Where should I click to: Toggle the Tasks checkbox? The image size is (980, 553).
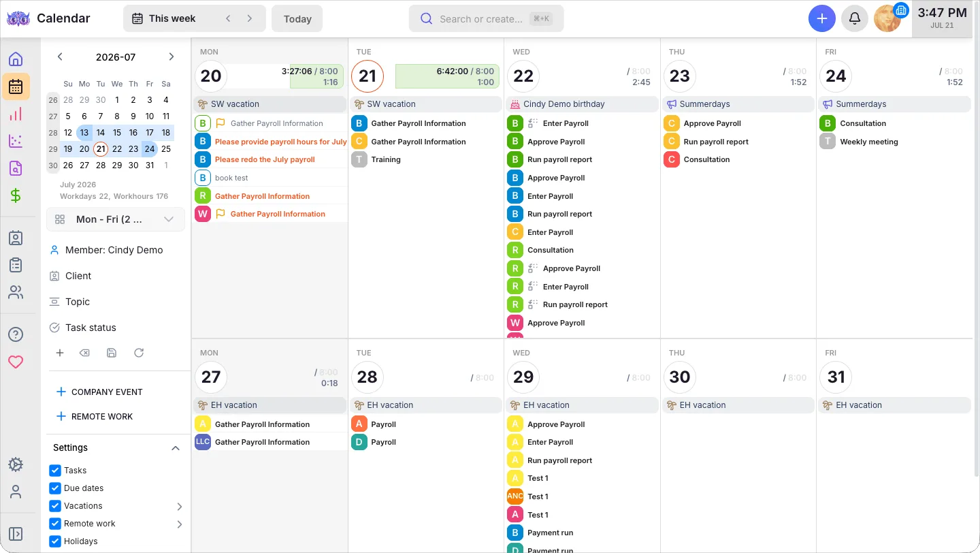pos(56,471)
